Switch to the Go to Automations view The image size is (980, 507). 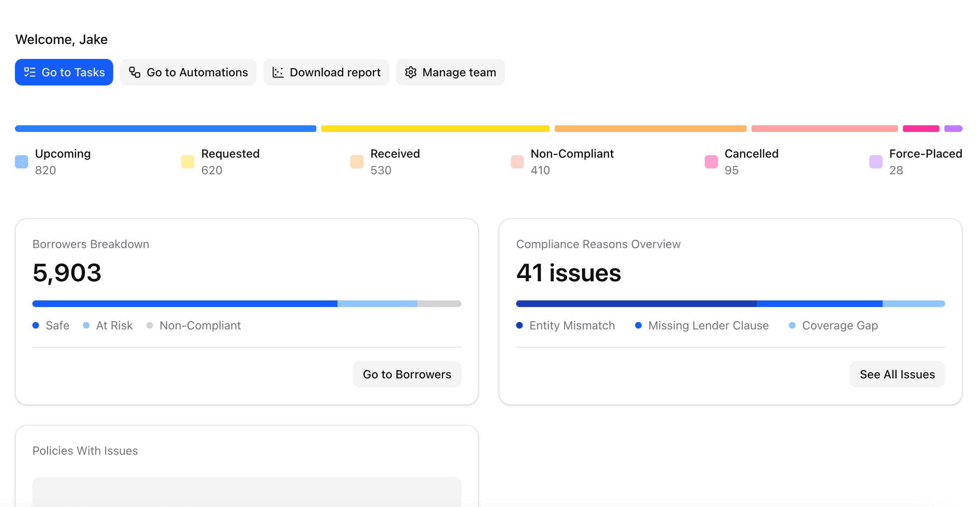[188, 72]
